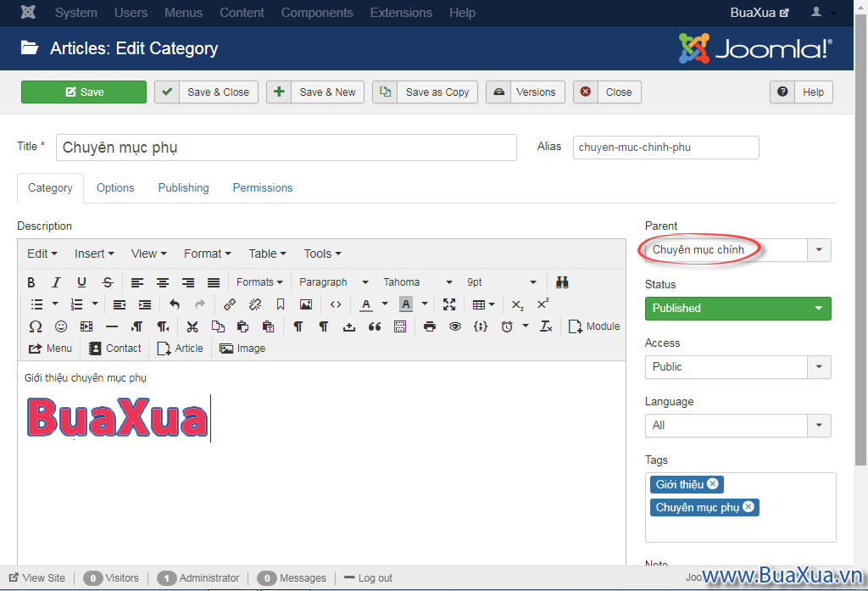The width and height of the screenshot is (868, 591).
Task: Open find and replace binoculars icon
Action: click(563, 282)
